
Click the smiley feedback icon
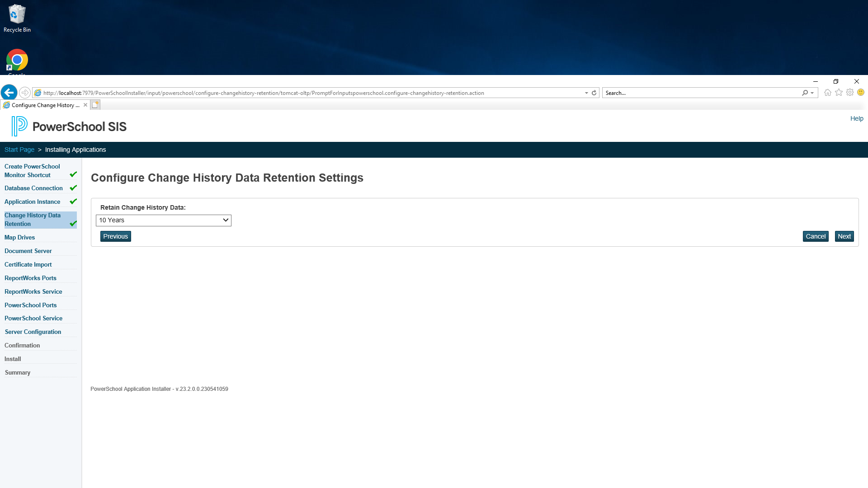click(x=861, y=92)
